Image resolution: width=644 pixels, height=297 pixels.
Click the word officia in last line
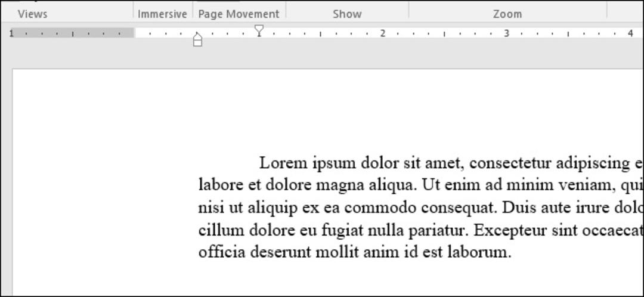tap(222, 252)
